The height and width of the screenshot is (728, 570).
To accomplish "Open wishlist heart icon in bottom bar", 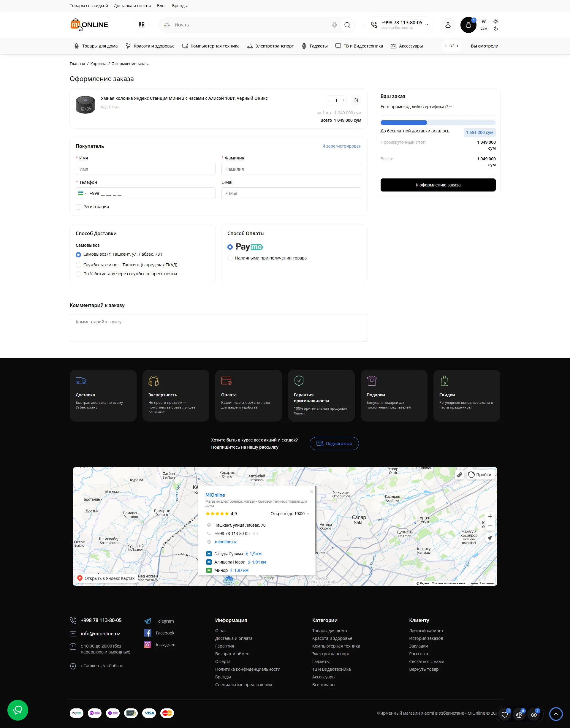I will coord(505,714).
